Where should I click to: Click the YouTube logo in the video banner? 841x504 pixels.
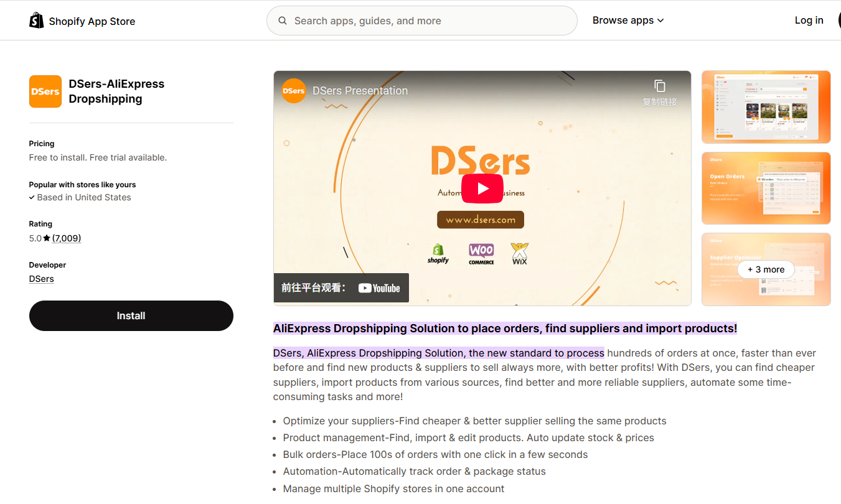pos(379,287)
